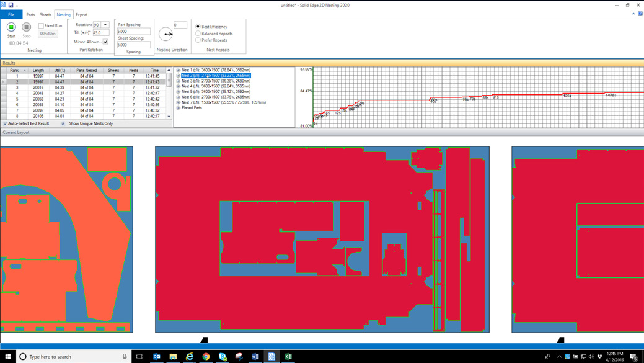This screenshot has width=644, height=363.
Task: Open Word from the taskbar
Action: pos(255,357)
